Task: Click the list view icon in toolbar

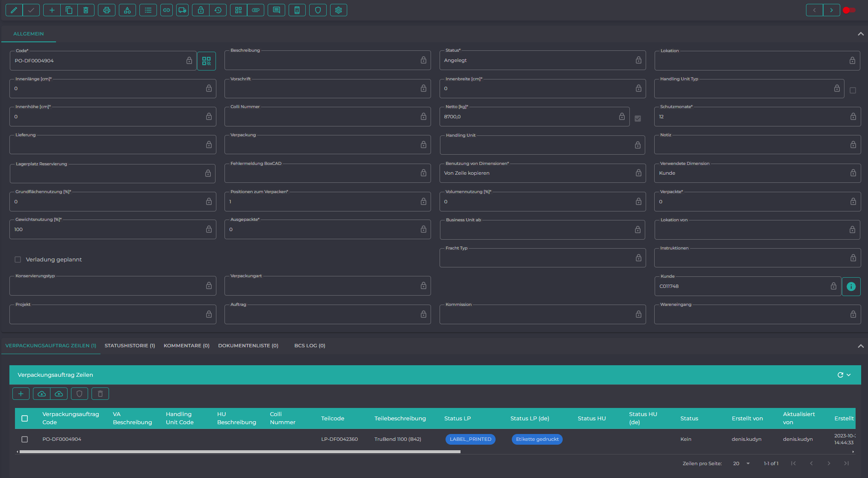Action: coord(148,10)
